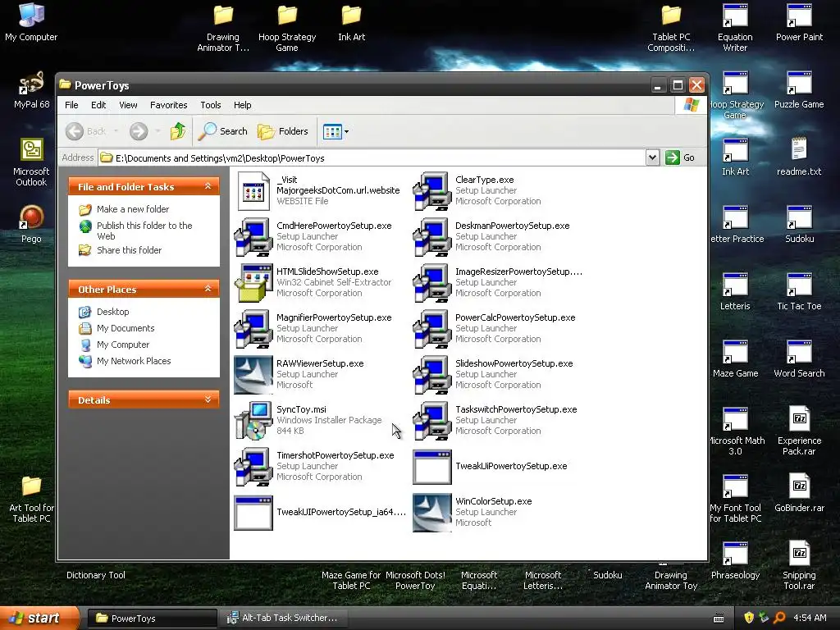Image resolution: width=840 pixels, height=630 pixels.
Task: Select the TimershotPowertoySetup.exe icon
Action: click(253, 467)
